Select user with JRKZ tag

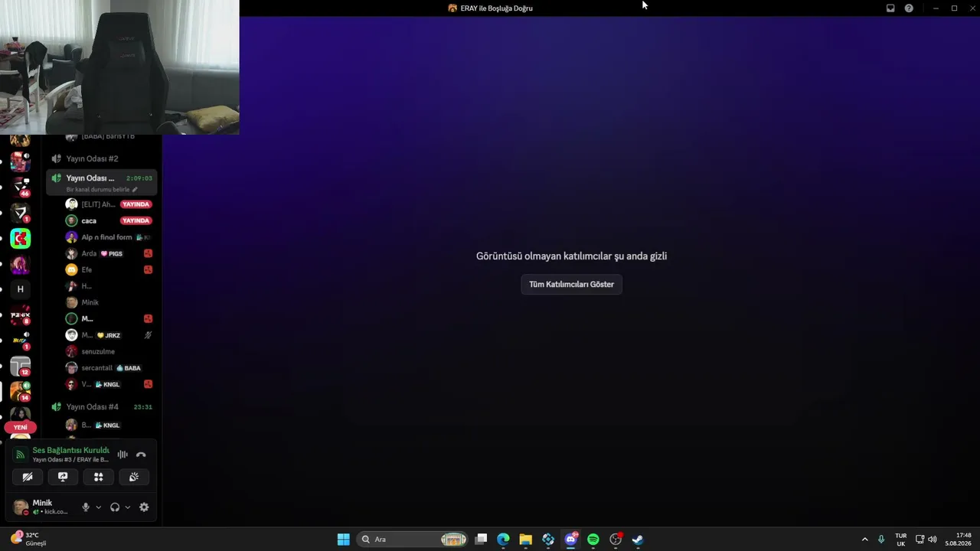click(109, 335)
